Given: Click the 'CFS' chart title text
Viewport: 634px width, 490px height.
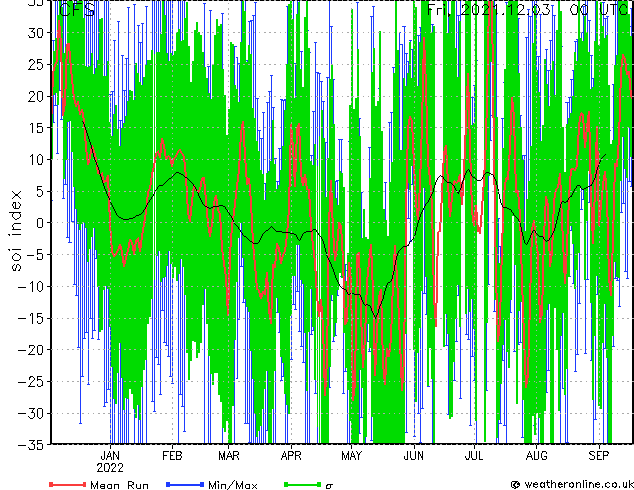Looking at the screenshot, I should point(77,9).
